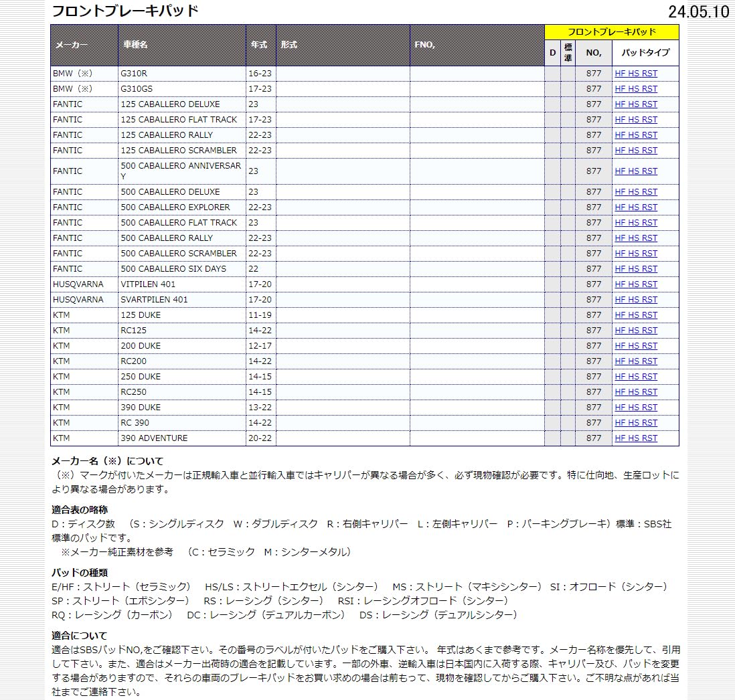
Task: Click the D column header
Action: point(553,53)
